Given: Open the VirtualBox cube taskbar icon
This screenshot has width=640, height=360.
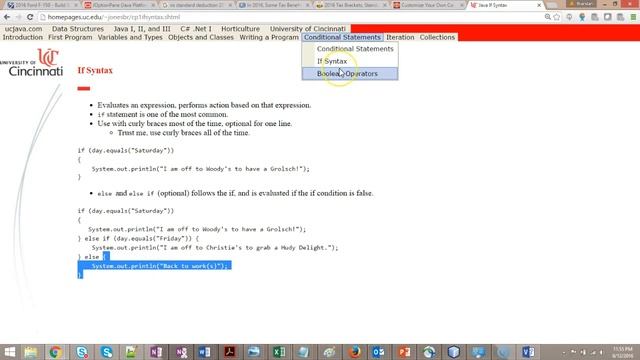Looking at the screenshot, I should (453, 352).
